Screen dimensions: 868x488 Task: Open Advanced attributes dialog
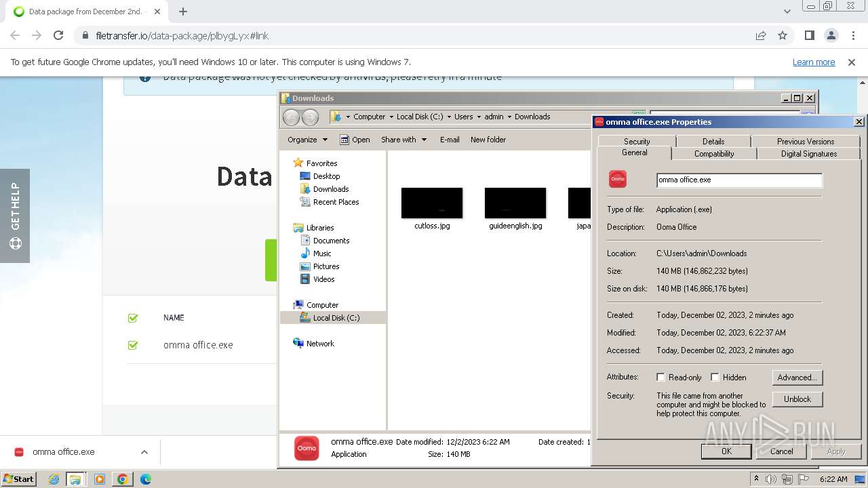click(x=797, y=378)
